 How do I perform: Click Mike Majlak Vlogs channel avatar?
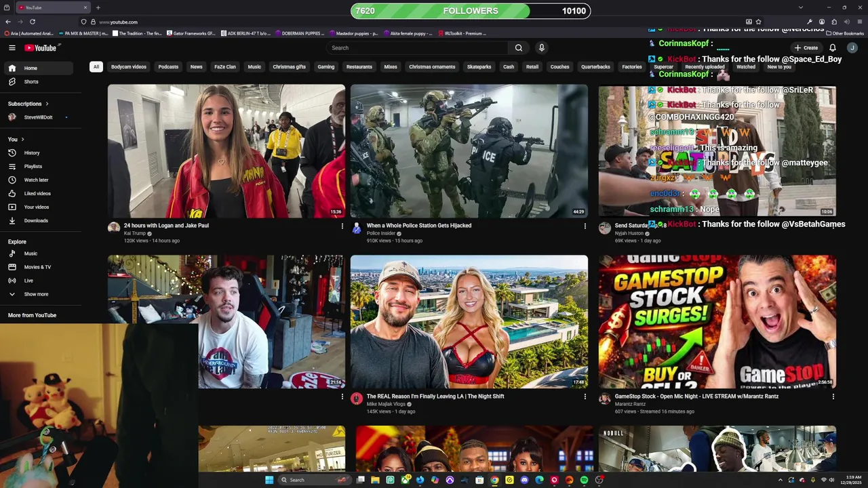(x=357, y=399)
